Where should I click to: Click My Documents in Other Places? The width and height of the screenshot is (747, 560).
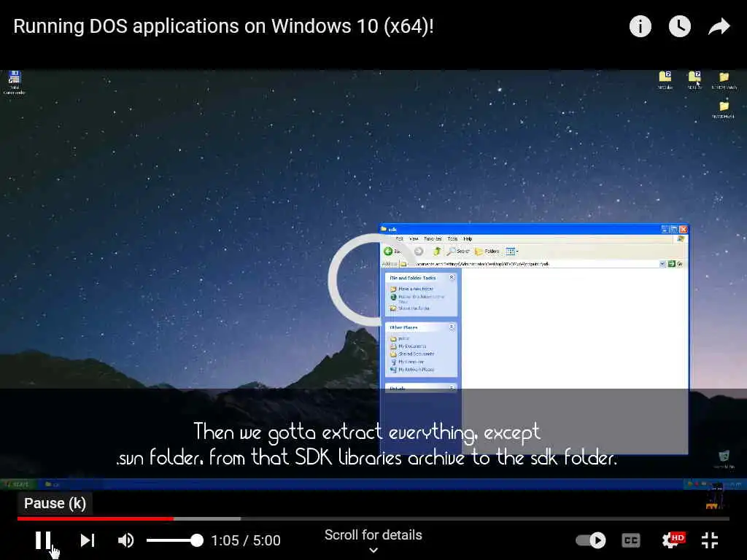409,346
